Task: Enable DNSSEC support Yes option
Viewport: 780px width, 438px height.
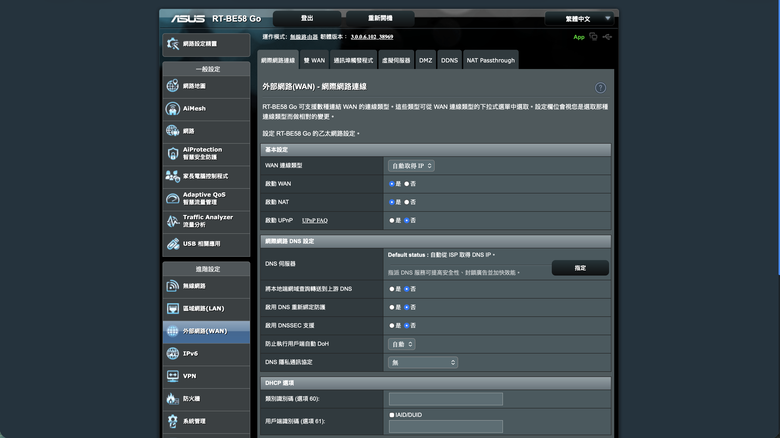Action: click(391, 326)
